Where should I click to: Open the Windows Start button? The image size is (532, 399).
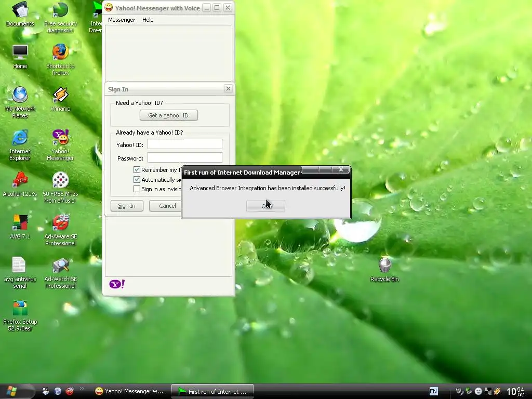point(12,391)
